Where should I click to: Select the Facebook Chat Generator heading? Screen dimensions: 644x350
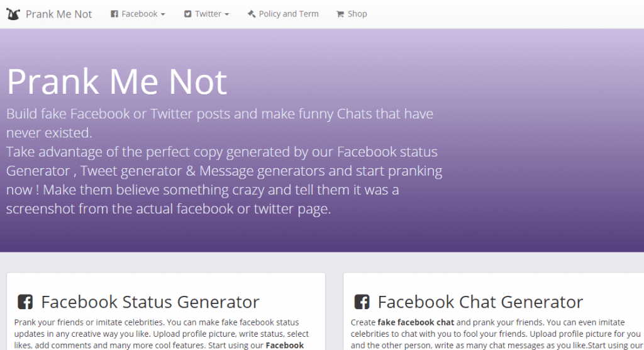tap(480, 302)
